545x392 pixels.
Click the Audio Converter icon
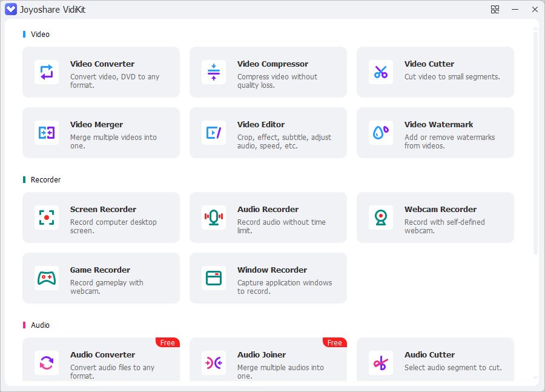click(x=47, y=363)
